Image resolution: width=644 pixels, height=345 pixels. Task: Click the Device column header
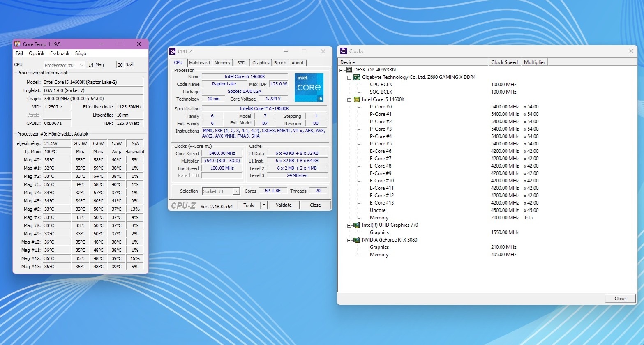pyautogui.click(x=413, y=62)
